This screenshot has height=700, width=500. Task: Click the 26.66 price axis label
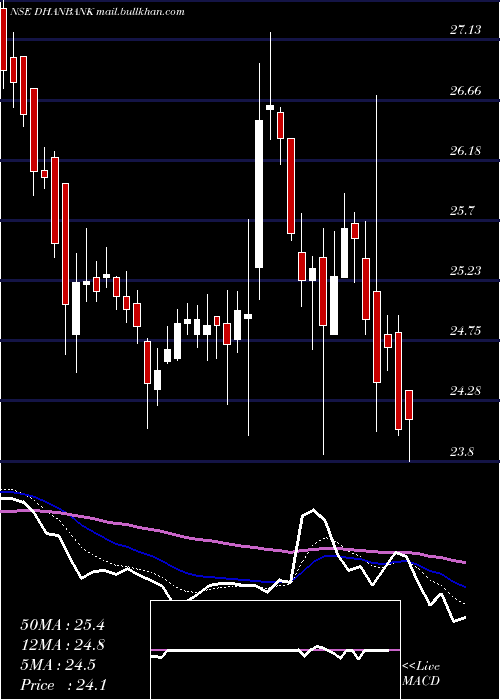click(466, 91)
